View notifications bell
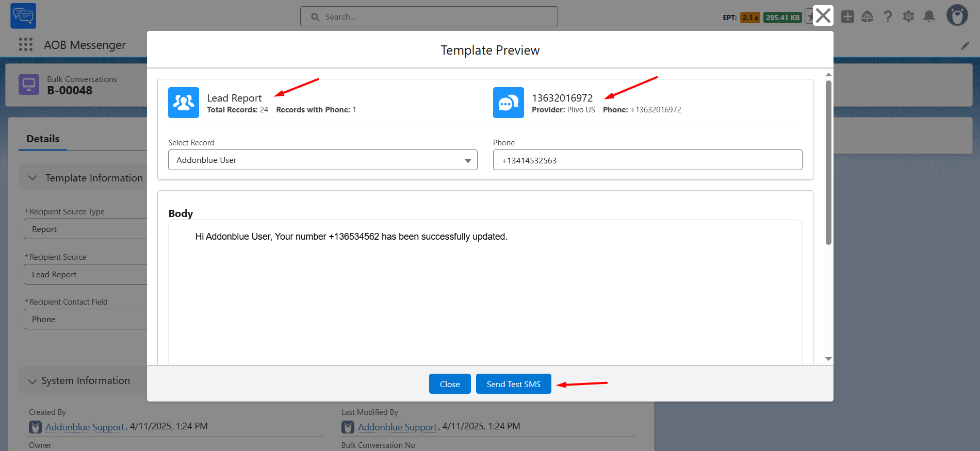 (x=929, y=16)
